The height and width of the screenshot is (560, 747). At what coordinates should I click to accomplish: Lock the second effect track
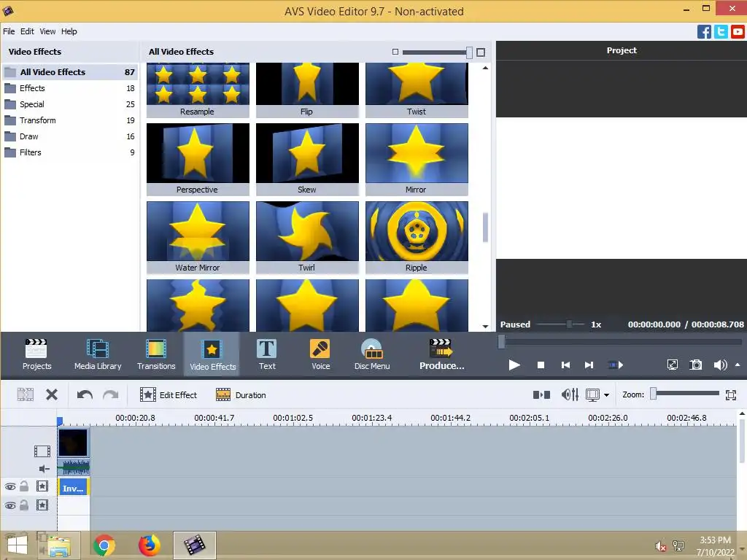click(24, 505)
